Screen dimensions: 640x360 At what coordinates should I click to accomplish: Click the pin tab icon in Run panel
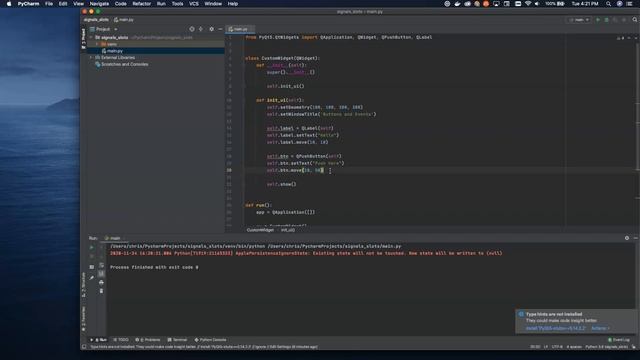(91, 278)
